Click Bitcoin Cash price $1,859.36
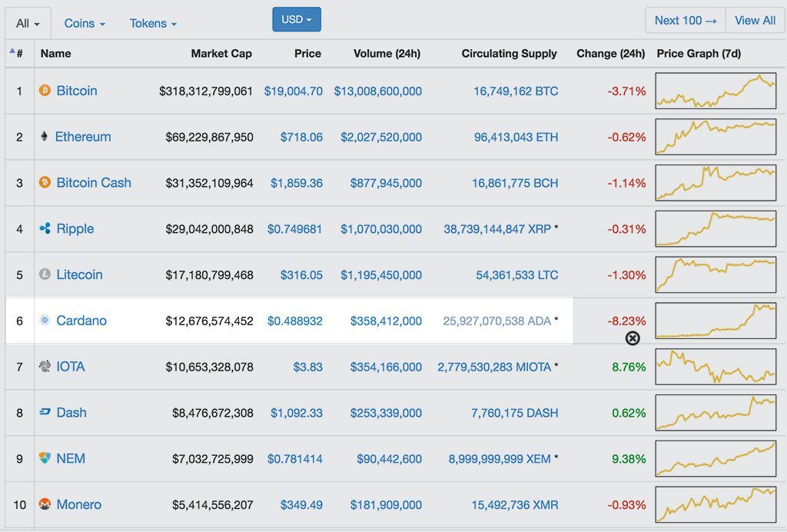Viewport: 787px width, 532px height. click(x=297, y=183)
